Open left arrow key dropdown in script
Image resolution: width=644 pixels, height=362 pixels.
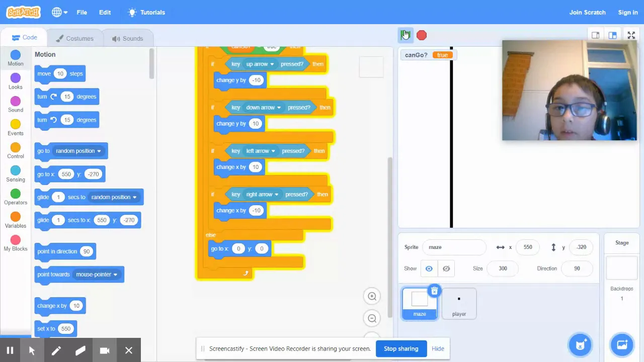[x=261, y=151]
